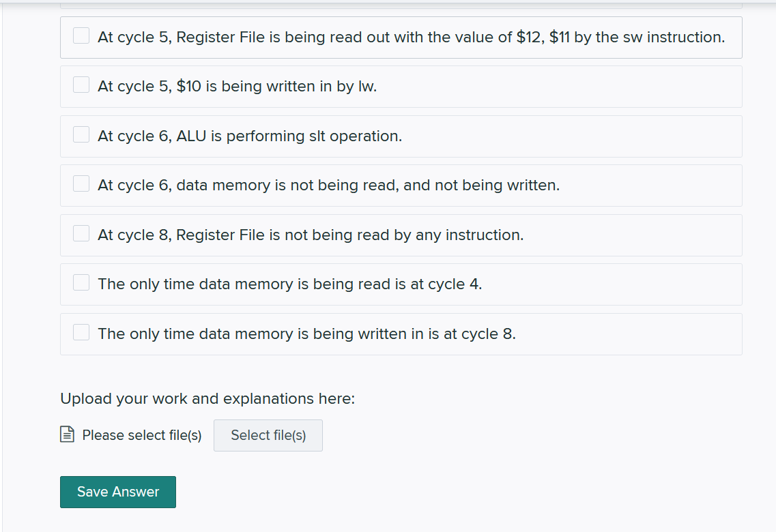This screenshot has height=532, width=776.
Task: Click the cycle 6 data memory answer row
Action: click(x=401, y=185)
